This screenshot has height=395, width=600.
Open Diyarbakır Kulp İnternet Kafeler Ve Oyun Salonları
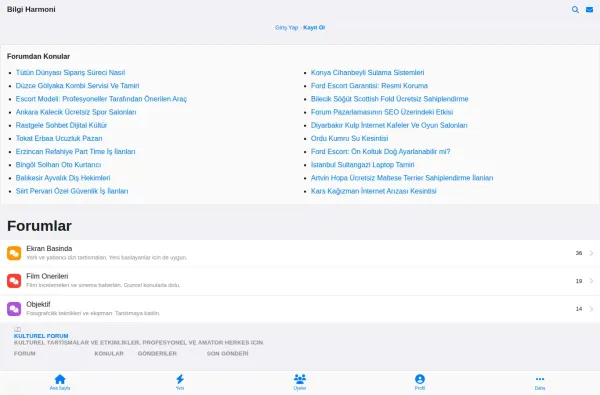pos(389,125)
